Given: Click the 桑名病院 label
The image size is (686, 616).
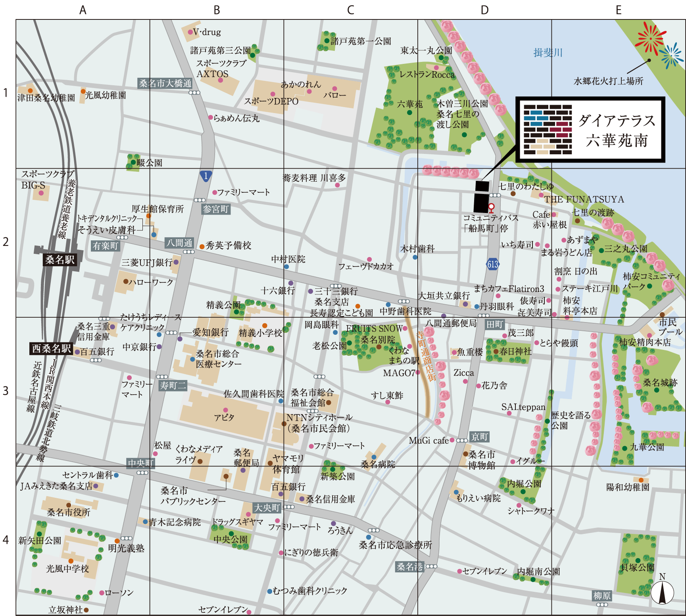Looking at the screenshot, I should [x=378, y=464].
